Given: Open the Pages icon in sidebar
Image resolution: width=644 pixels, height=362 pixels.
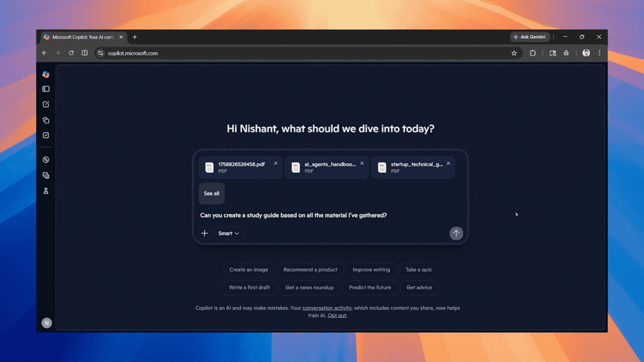Looking at the screenshot, I should [46, 120].
